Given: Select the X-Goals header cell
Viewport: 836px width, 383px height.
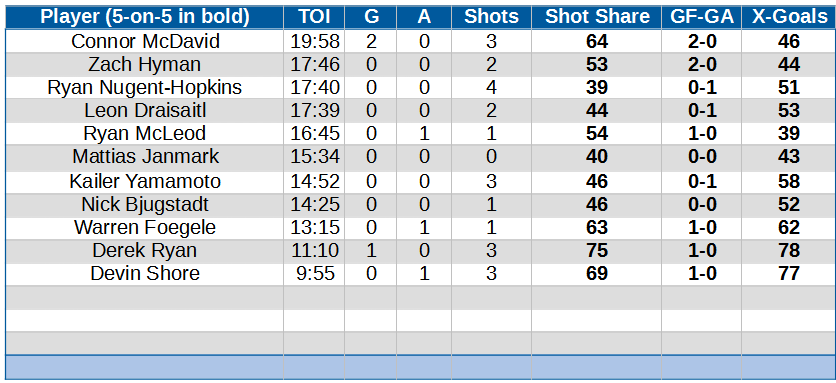Looking at the screenshot, I should coord(789,17).
